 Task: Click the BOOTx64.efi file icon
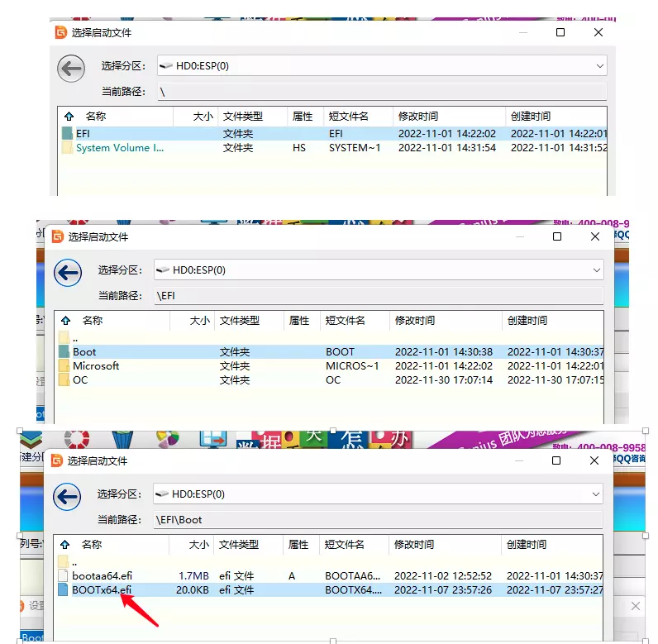pos(64,589)
